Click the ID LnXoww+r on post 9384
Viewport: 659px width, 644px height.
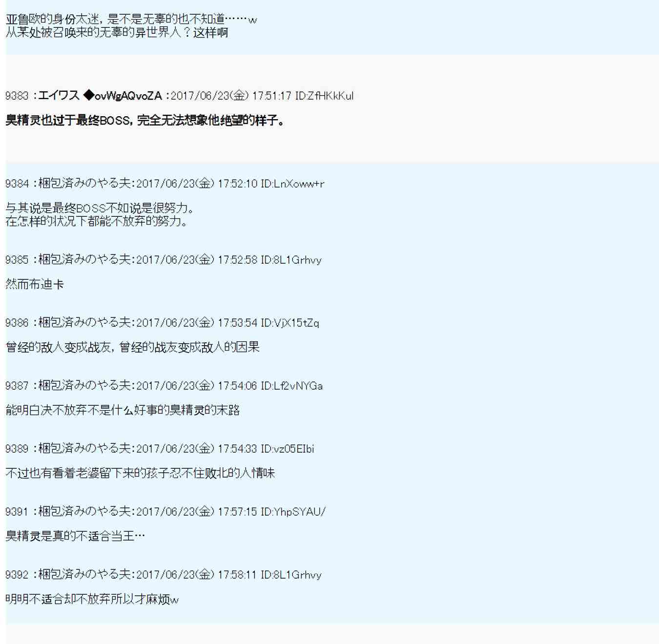coord(292,184)
